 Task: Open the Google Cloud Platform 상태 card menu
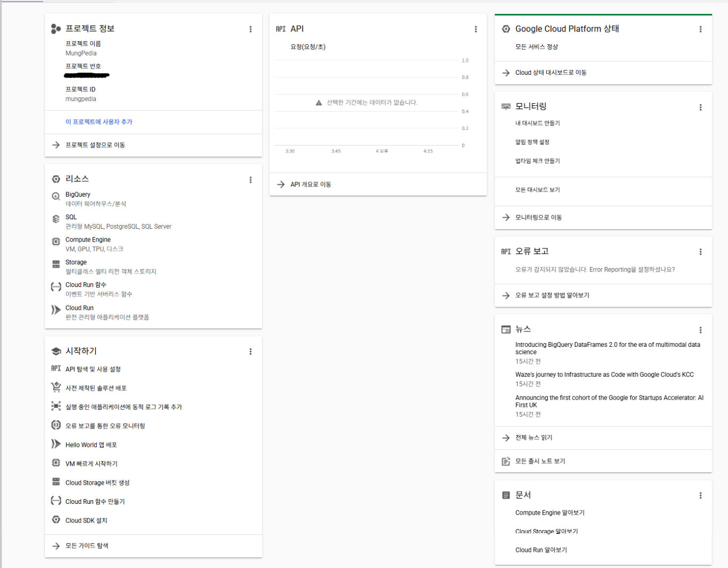coord(700,29)
